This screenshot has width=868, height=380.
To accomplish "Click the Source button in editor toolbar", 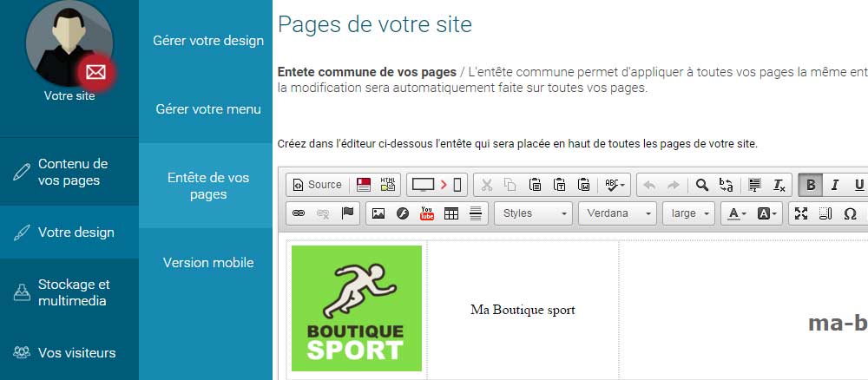I will coord(318,185).
